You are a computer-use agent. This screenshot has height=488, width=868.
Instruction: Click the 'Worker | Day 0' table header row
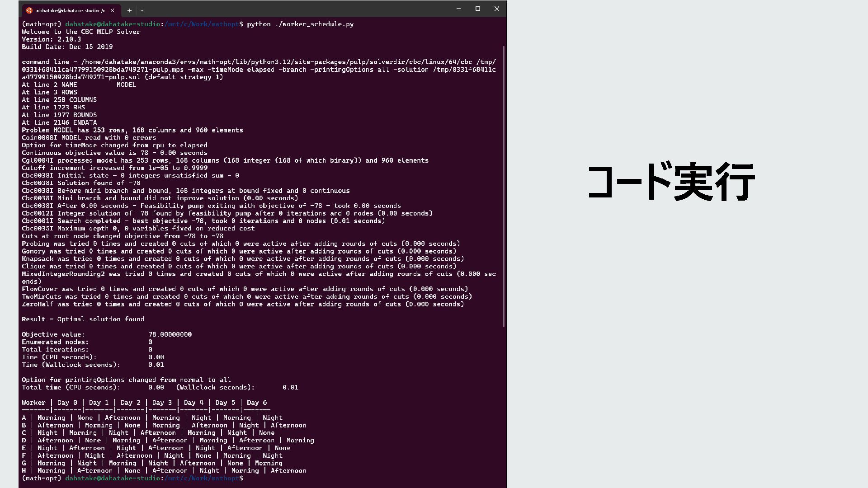tap(144, 403)
